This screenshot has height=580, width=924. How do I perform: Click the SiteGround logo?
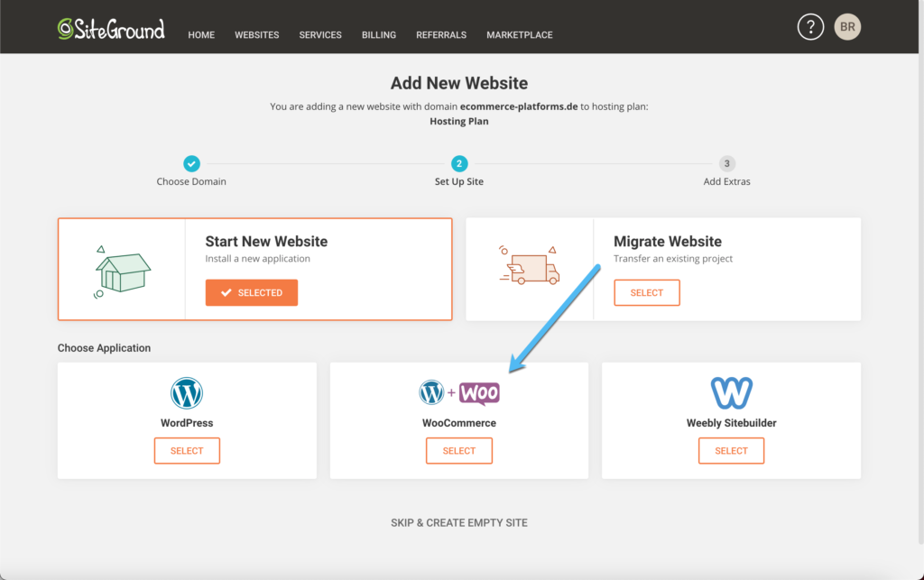point(111,29)
